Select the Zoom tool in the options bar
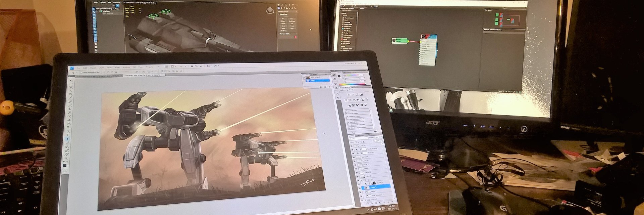The height and width of the screenshot is (215, 644). pyautogui.click(x=196, y=66)
